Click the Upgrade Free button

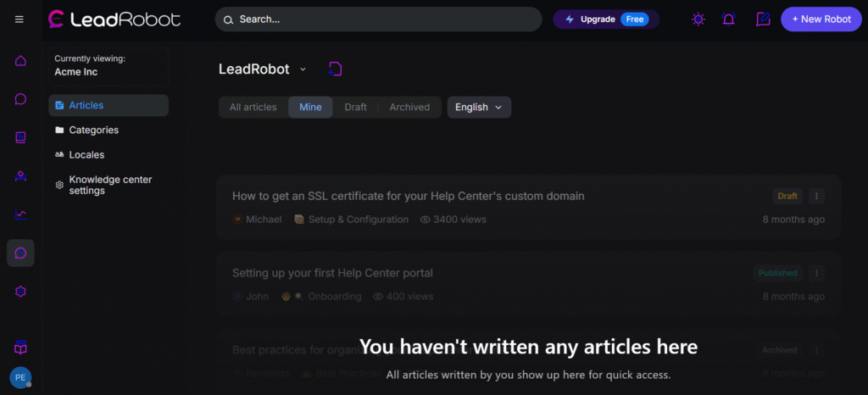(606, 19)
